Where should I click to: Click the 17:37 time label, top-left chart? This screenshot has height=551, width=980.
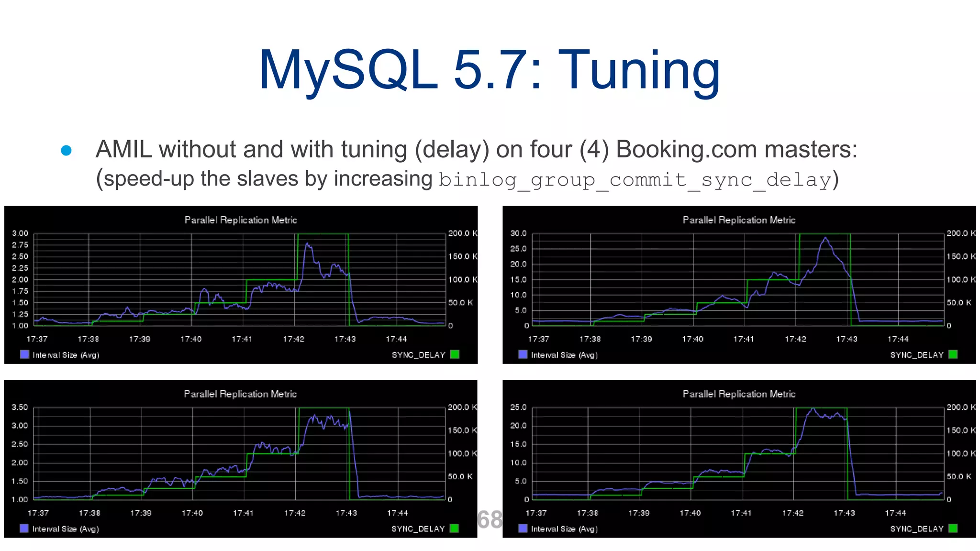click(x=37, y=339)
